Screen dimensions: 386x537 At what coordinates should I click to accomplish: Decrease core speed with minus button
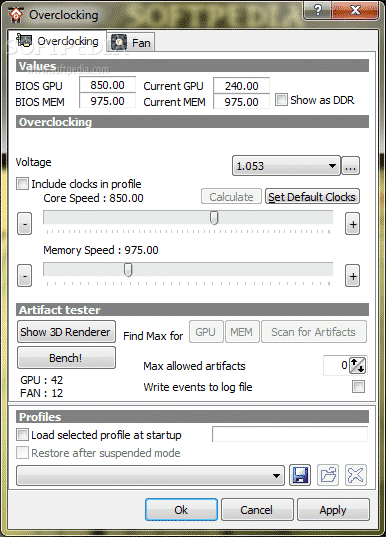[x=25, y=224]
